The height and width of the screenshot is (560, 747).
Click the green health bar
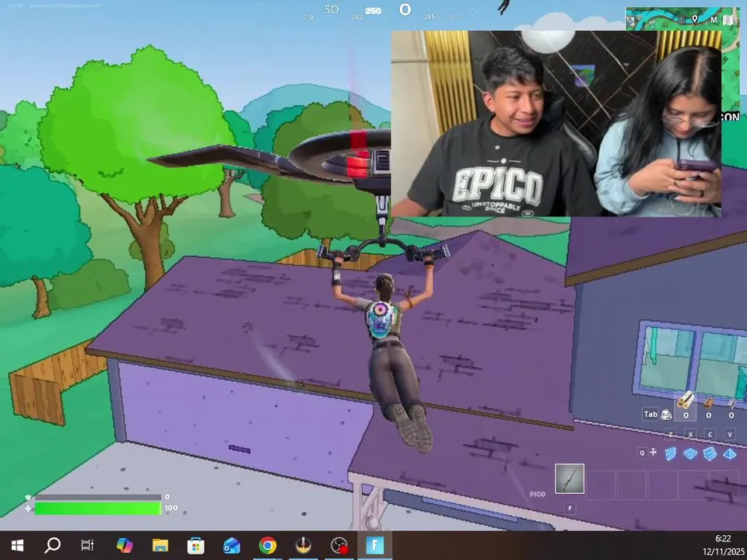click(x=98, y=509)
